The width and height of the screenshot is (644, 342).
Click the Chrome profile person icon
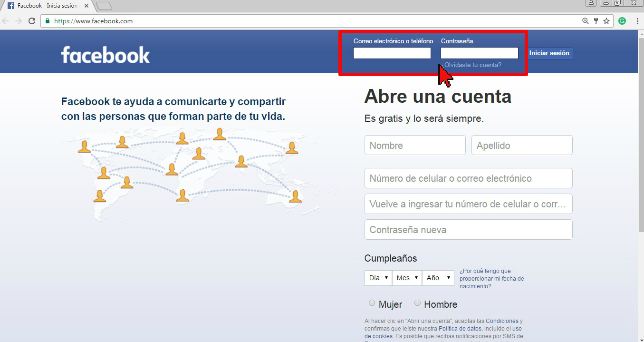(x=591, y=3)
